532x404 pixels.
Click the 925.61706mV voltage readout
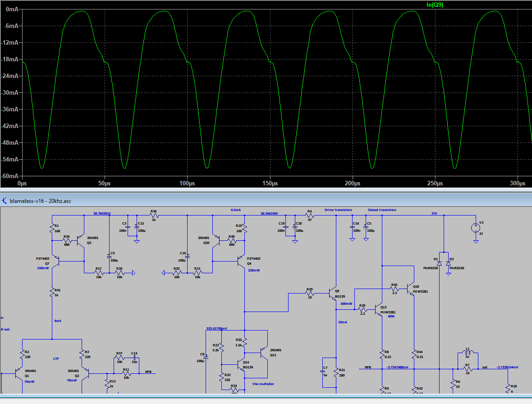pos(217,329)
